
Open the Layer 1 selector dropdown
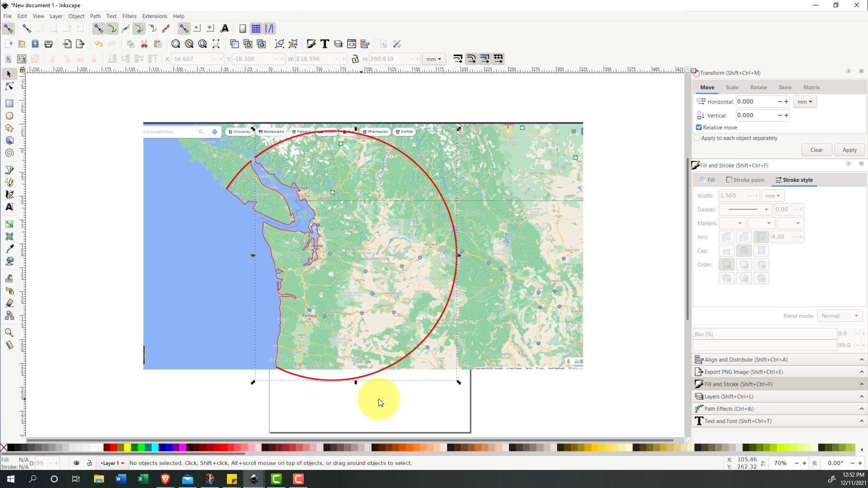112,463
